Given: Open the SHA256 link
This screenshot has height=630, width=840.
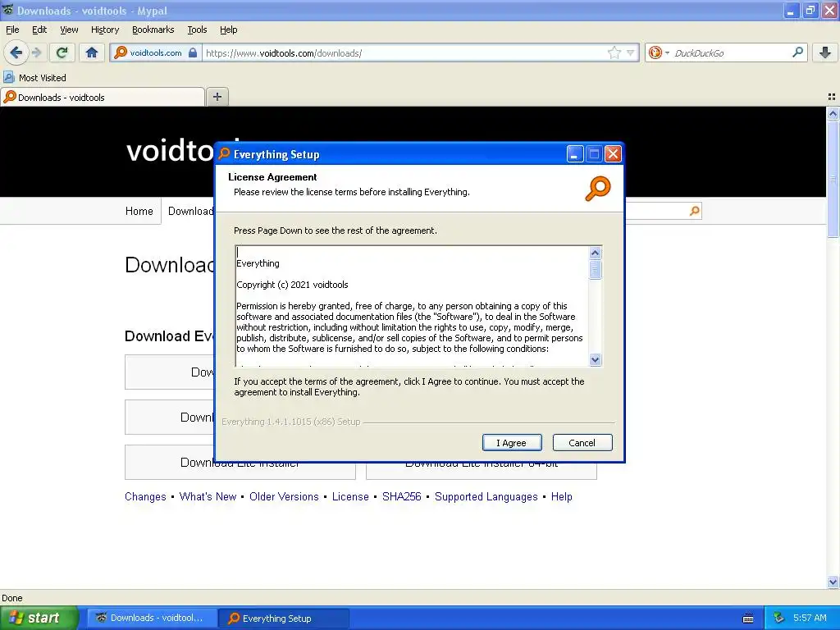Looking at the screenshot, I should pos(402,496).
